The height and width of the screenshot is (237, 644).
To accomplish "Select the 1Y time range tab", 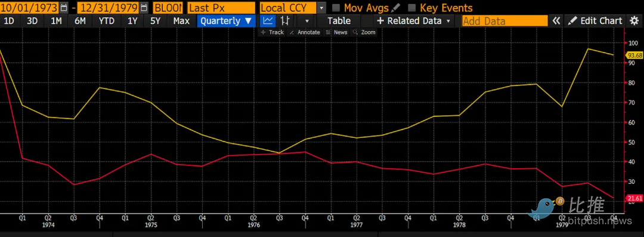I will tap(132, 20).
